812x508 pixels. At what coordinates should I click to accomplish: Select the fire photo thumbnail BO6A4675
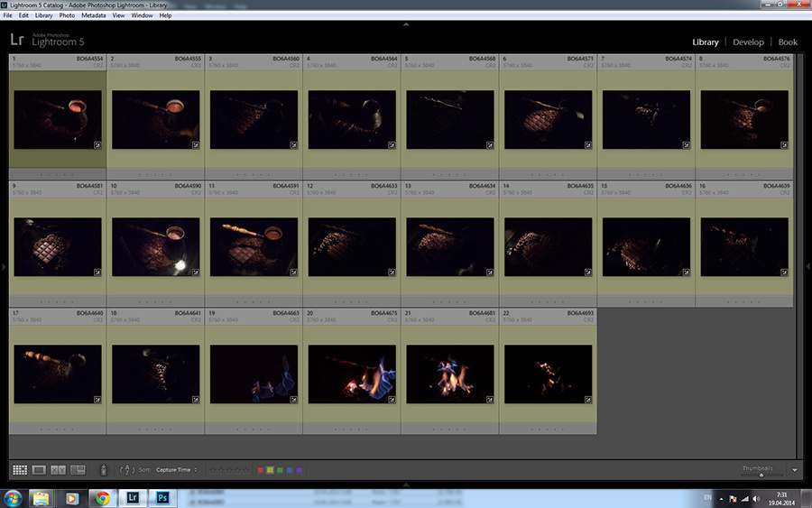[x=352, y=374]
